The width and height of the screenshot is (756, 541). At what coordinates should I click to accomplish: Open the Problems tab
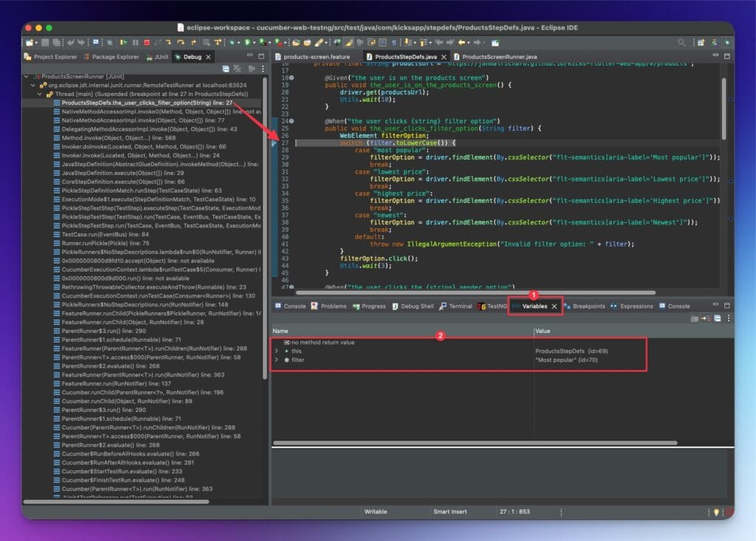point(329,306)
